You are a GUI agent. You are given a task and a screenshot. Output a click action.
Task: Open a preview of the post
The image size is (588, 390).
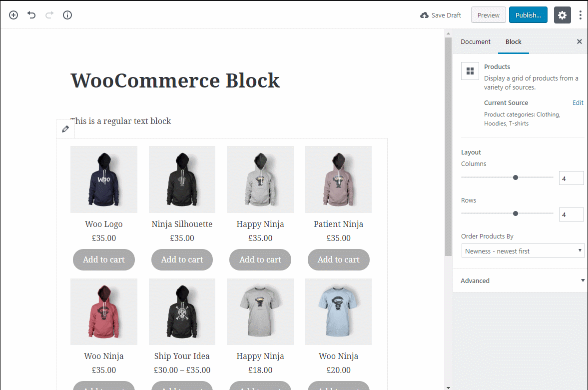point(488,15)
